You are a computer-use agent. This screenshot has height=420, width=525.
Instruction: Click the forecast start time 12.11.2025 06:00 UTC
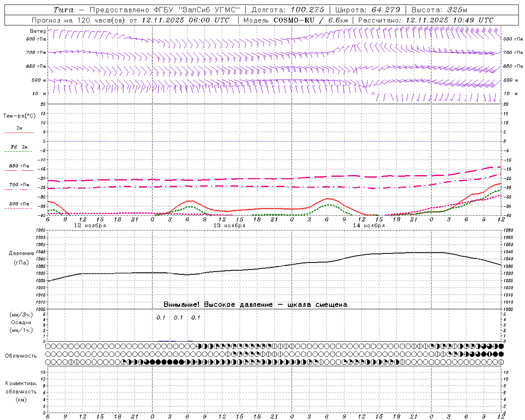(x=185, y=20)
